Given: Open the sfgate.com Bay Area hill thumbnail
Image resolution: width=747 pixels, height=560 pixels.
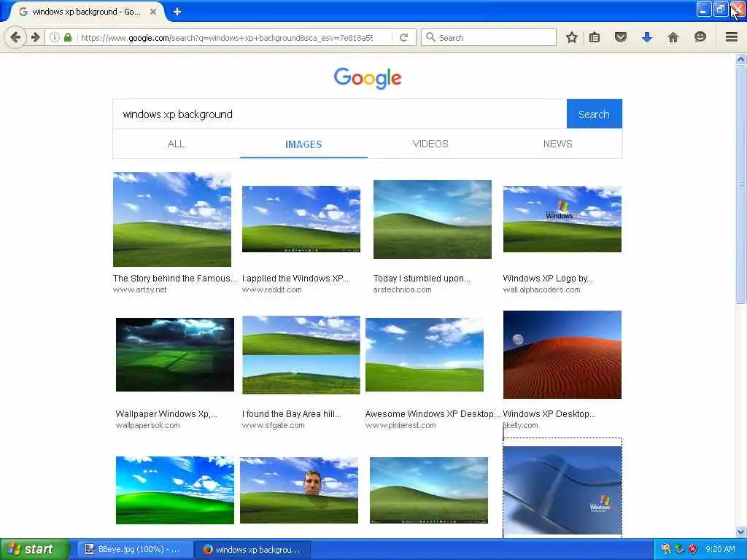Looking at the screenshot, I should coord(301,355).
